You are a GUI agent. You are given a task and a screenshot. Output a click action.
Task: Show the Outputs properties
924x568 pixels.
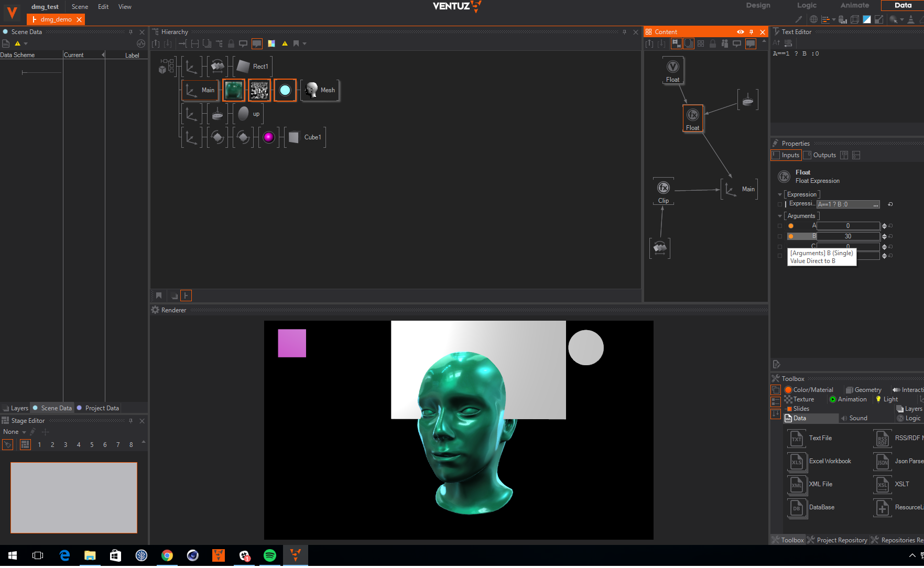coord(820,155)
